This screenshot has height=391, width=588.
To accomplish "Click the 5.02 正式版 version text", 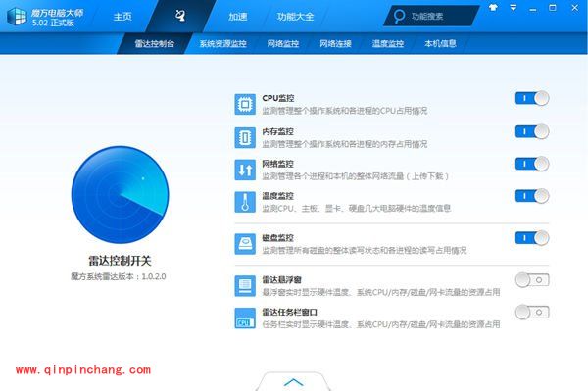I will click(x=53, y=23).
